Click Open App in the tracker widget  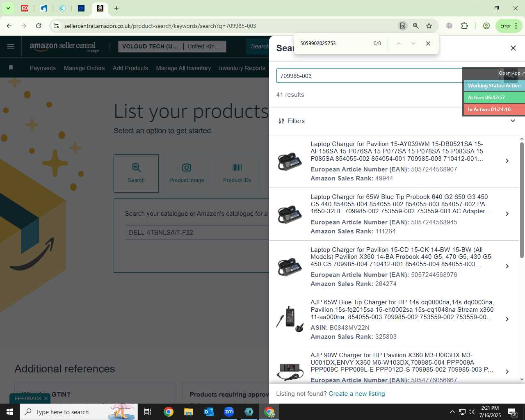[x=511, y=73]
